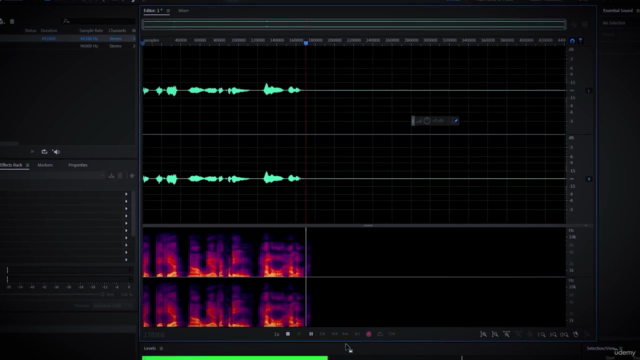
Task: Open the Effects Rack presets dropdown
Action: [x=52, y=176]
